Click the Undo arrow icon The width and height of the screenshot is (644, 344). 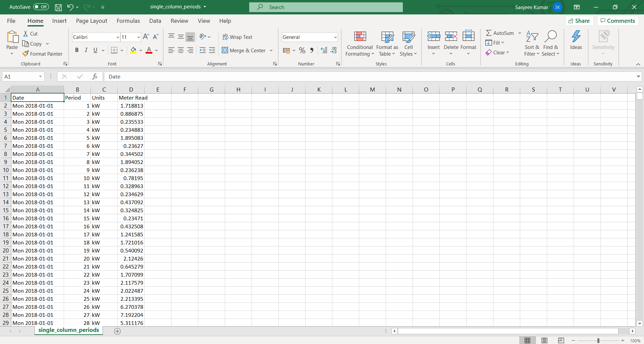pos(70,7)
